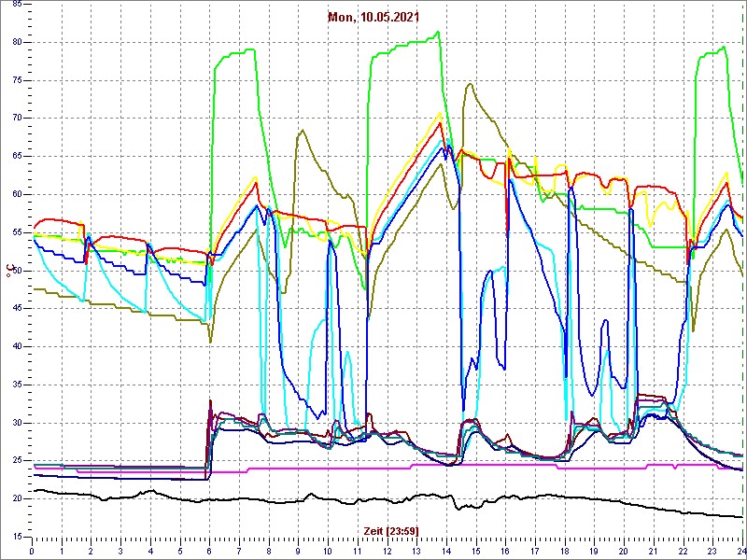Select the 70 label on the temperature axis

17,119
